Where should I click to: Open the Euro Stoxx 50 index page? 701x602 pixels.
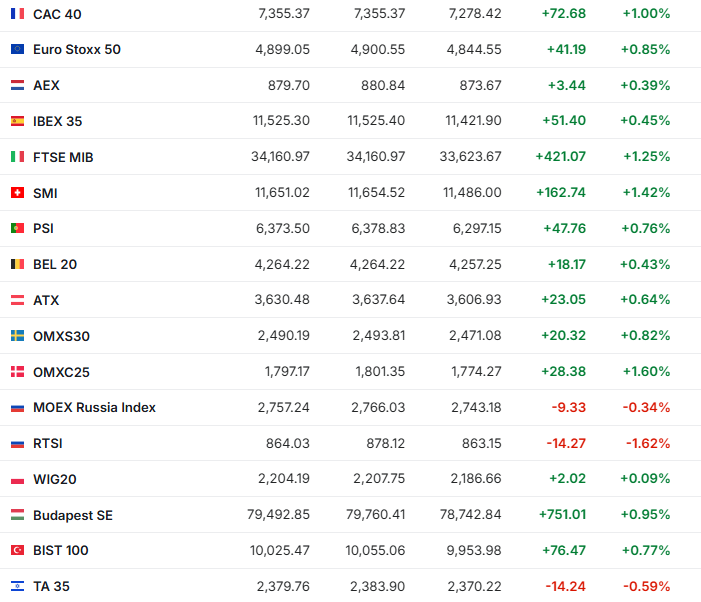[77, 49]
